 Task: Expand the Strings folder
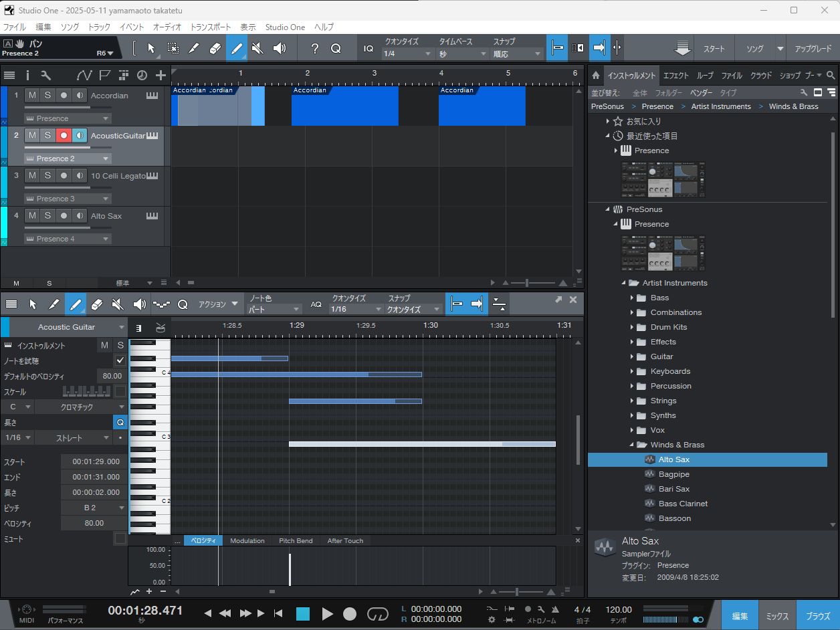tap(631, 401)
